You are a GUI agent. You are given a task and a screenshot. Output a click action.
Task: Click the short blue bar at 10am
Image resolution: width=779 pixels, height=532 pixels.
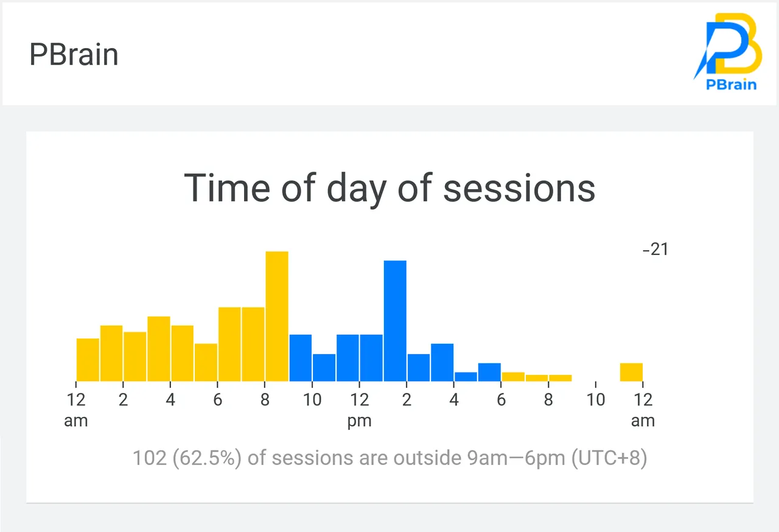[x=324, y=368]
